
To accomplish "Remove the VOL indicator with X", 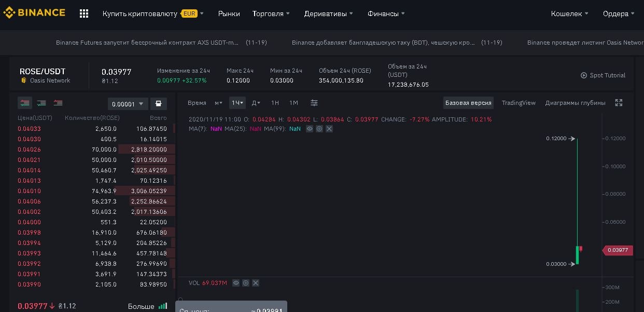I will [256, 283].
